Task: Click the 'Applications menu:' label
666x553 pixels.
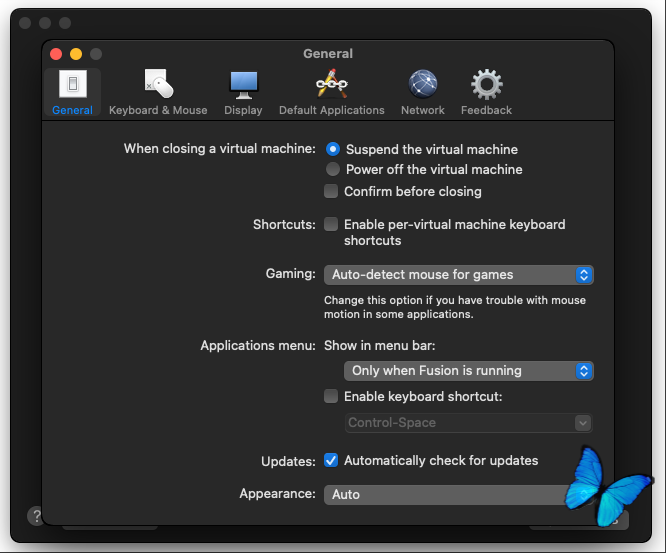Action: (258, 345)
